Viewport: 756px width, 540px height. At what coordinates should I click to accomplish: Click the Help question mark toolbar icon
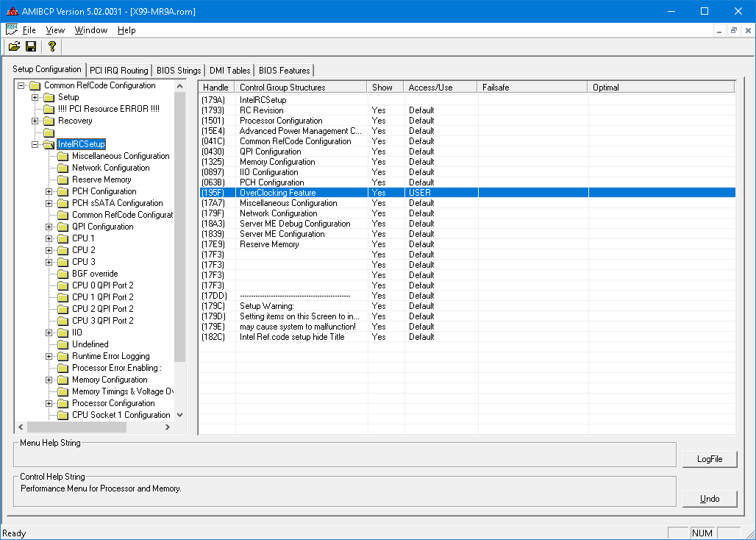(52, 46)
